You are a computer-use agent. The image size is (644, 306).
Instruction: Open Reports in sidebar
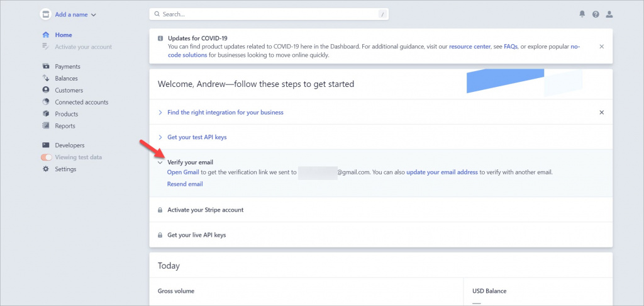pyautogui.click(x=65, y=127)
